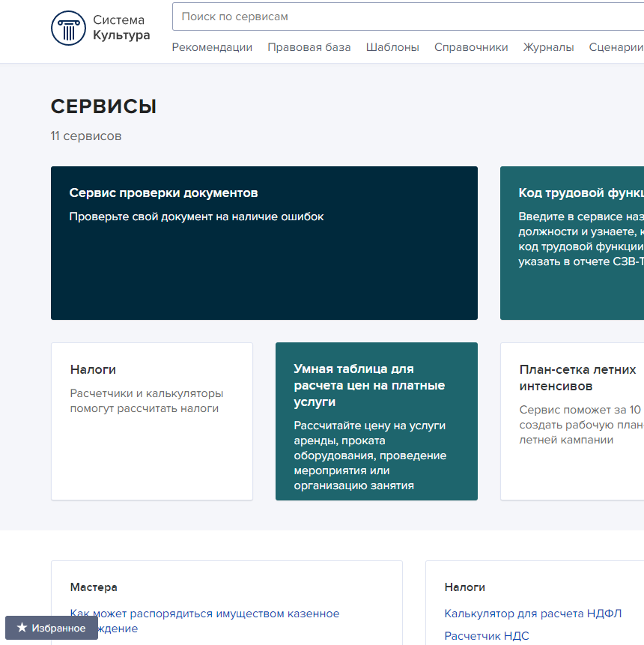Click the Система Культура title text
This screenshot has height=645, width=644.
click(121, 28)
